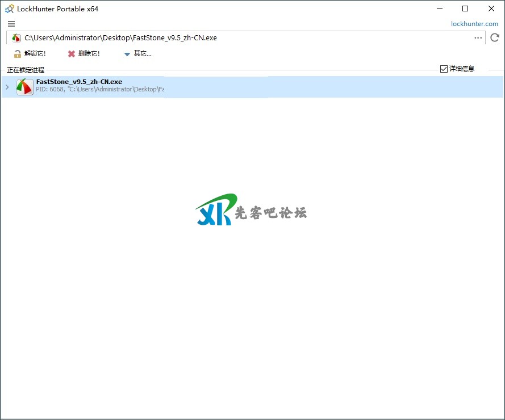Click LockHunter app icon in title bar
Screen dimensions: 505x420
(9, 9)
